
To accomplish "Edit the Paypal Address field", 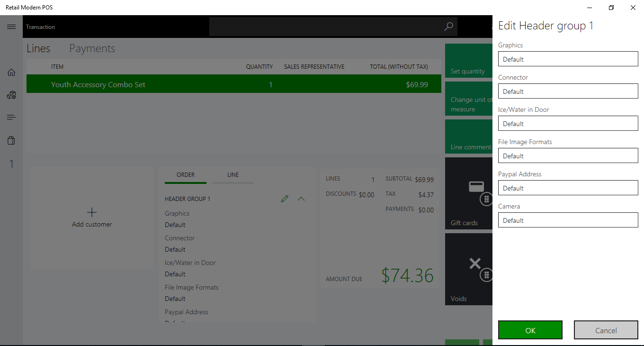I will click(x=568, y=188).
